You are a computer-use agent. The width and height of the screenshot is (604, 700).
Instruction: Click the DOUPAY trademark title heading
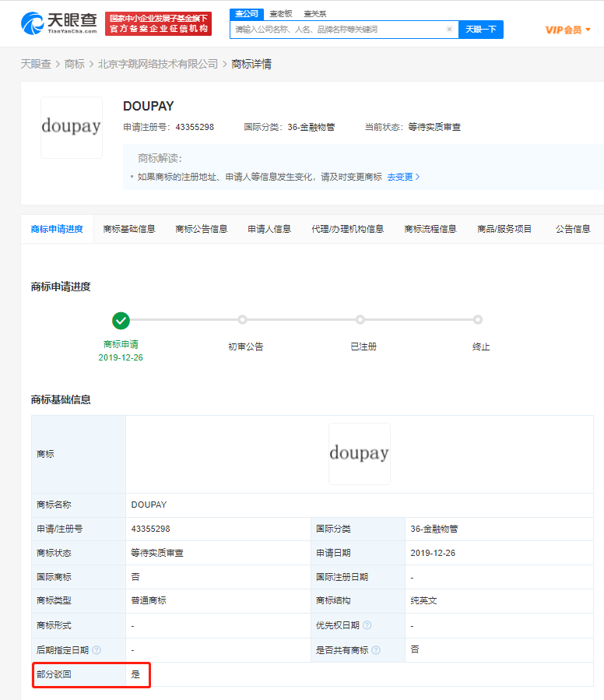tap(148, 106)
